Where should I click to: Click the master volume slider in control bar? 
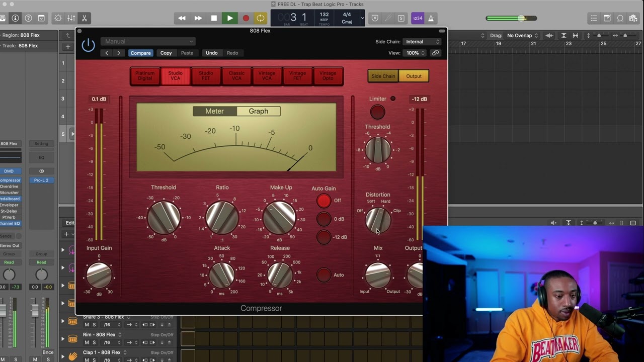click(511, 18)
